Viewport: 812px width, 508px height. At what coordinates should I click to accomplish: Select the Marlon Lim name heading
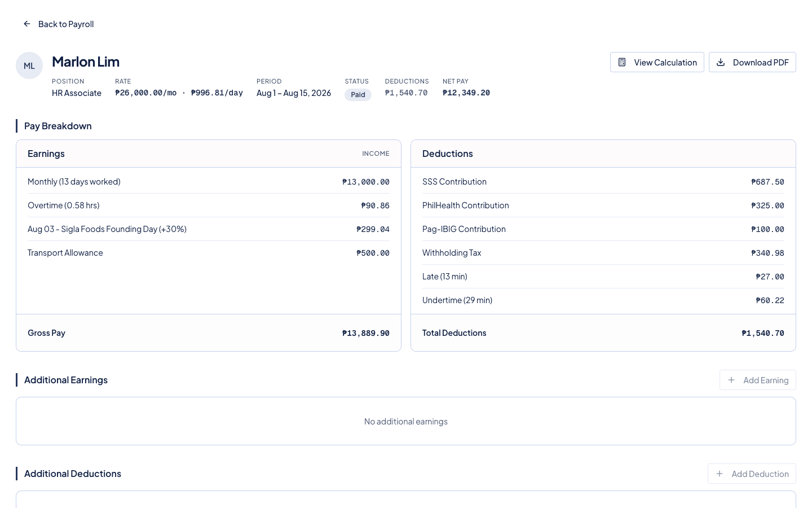click(x=86, y=62)
